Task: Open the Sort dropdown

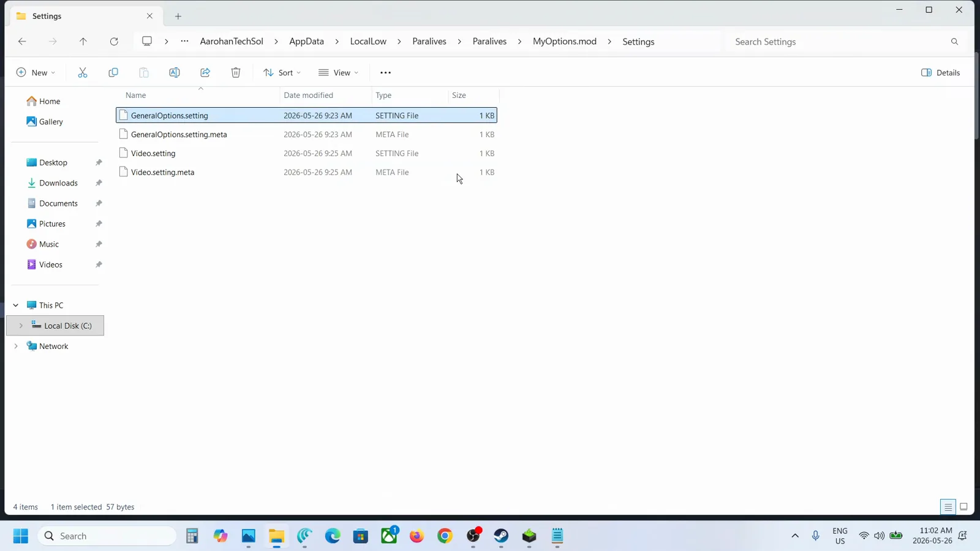Action: pyautogui.click(x=282, y=72)
